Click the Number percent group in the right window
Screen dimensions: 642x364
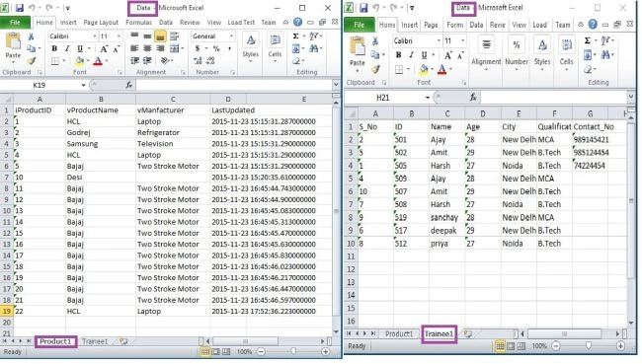(x=517, y=51)
